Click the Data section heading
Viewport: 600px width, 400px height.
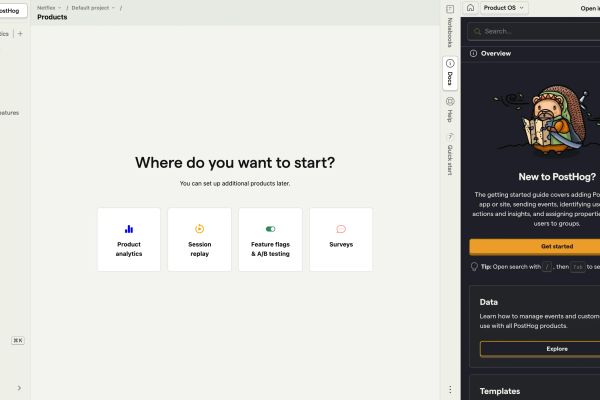(x=489, y=302)
